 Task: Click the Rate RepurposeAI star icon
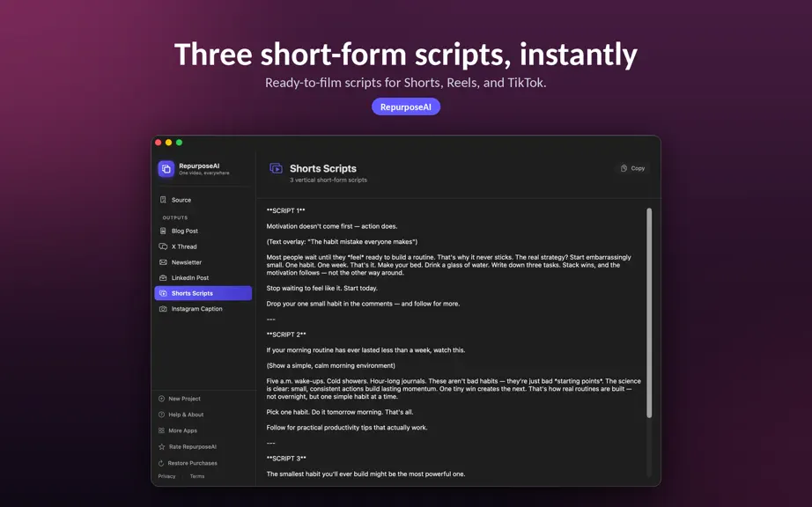(161, 446)
